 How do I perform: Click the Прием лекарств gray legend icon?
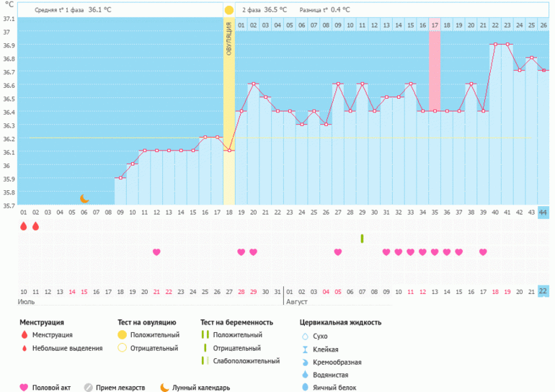tap(89, 387)
